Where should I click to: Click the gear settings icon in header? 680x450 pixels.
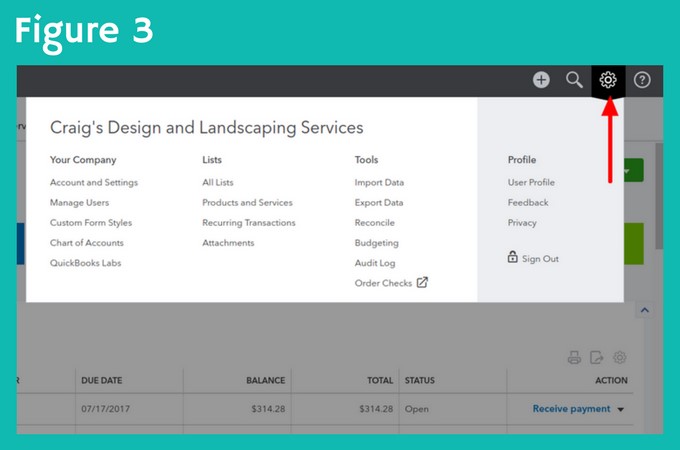point(608,80)
